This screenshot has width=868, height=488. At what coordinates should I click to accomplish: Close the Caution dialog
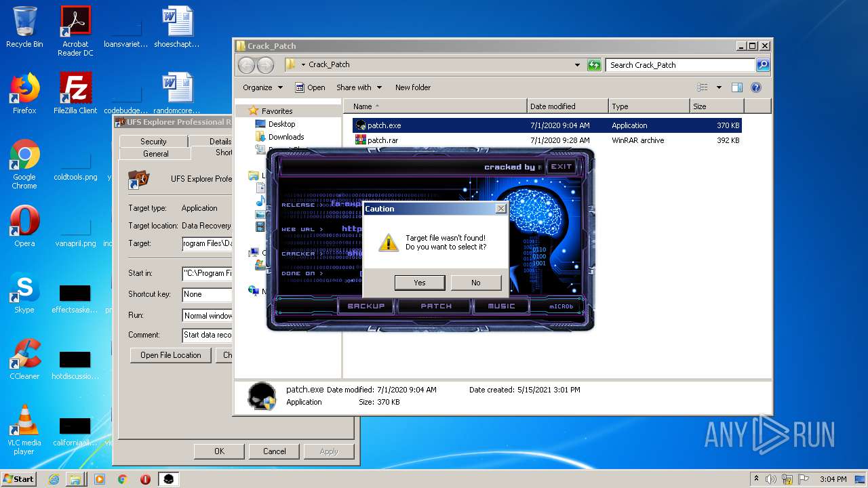pyautogui.click(x=500, y=209)
